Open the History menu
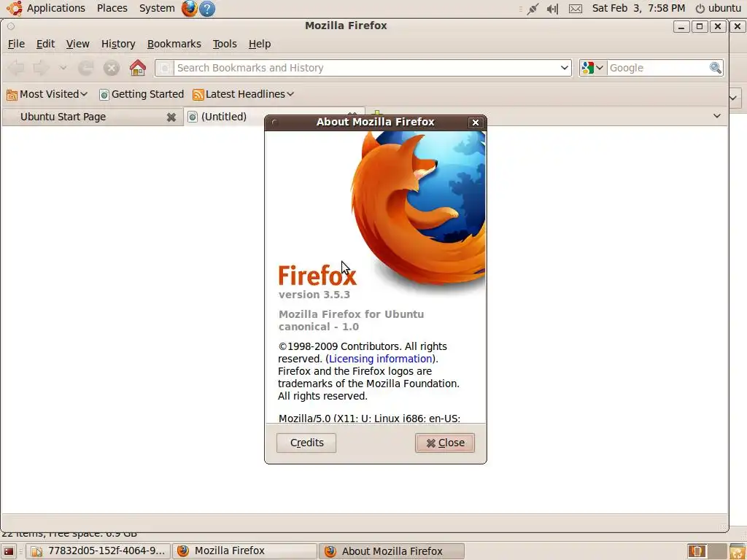Screen dimensions: 747x560 118,44
